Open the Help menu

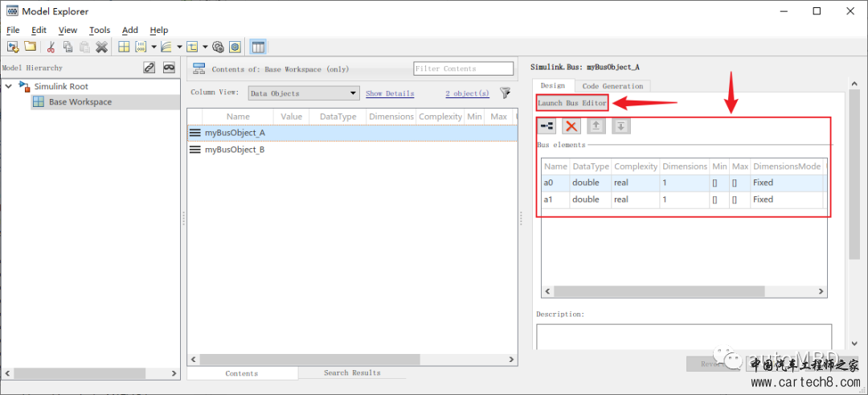(159, 30)
